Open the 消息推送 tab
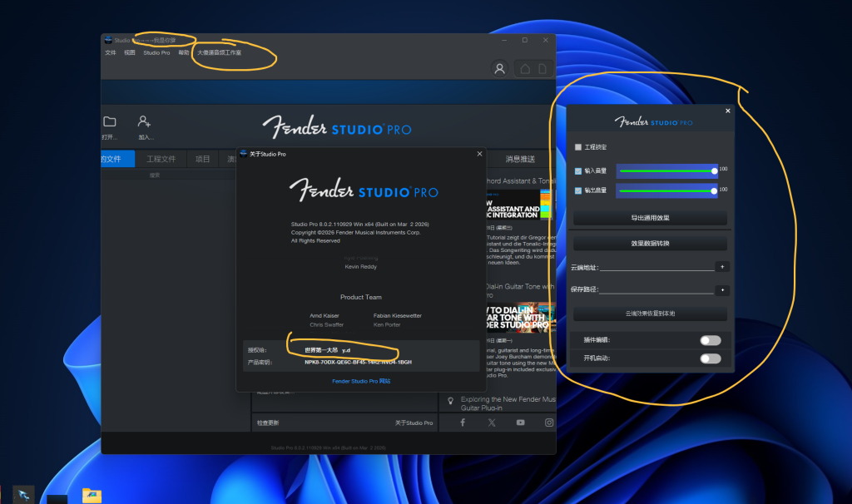The image size is (852, 504). (520, 159)
